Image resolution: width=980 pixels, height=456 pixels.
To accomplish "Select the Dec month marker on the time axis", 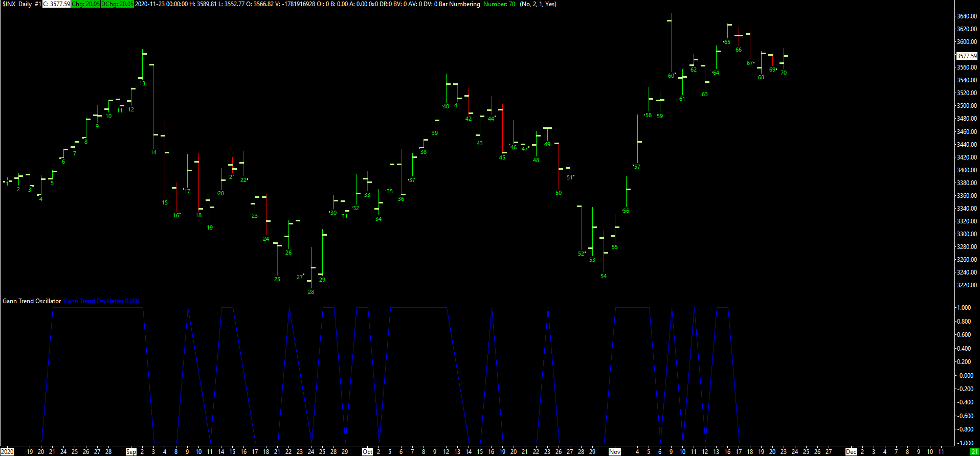I will tap(851, 452).
